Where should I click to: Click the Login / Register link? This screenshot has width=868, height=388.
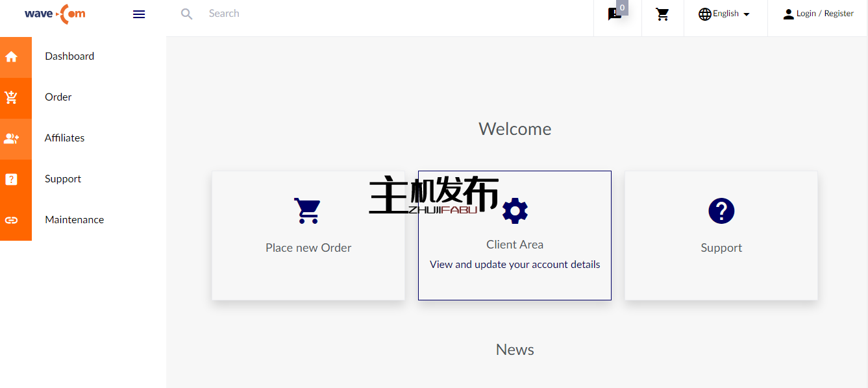click(x=818, y=14)
